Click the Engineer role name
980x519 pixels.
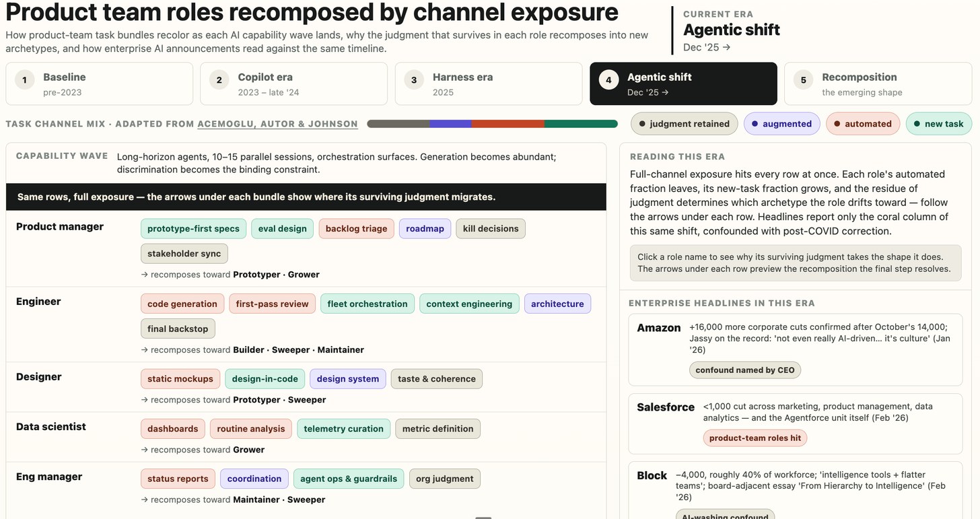coord(38,302)
